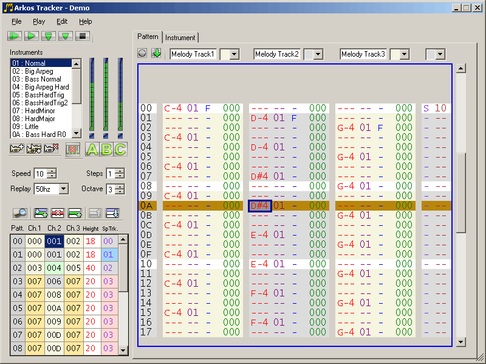The image size is (486, 364).
Task: Click the magnifier icon above pattern list
Action: [20, 213]
